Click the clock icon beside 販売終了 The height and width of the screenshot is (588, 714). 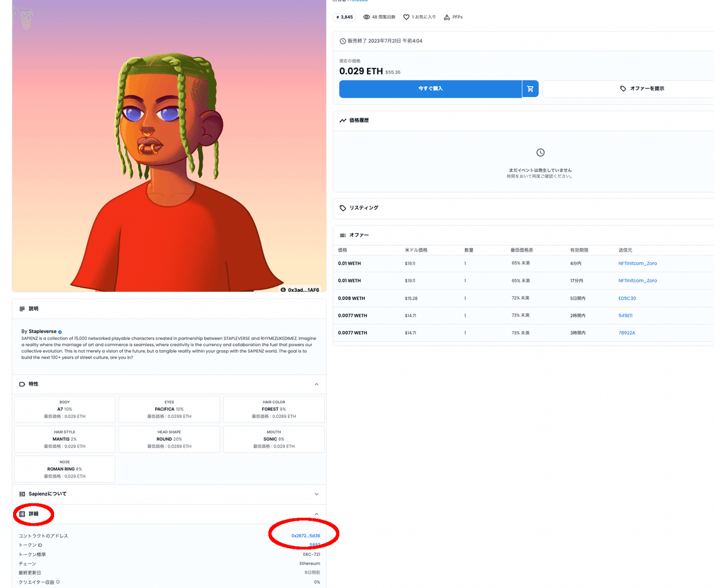tap(343, 41)
